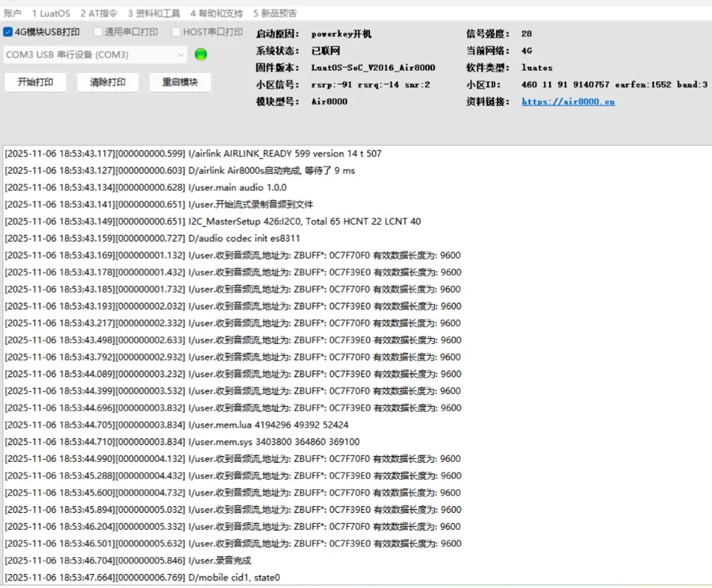Select the current network 4G value
This screenshot has height=588, width=712.
526,51
